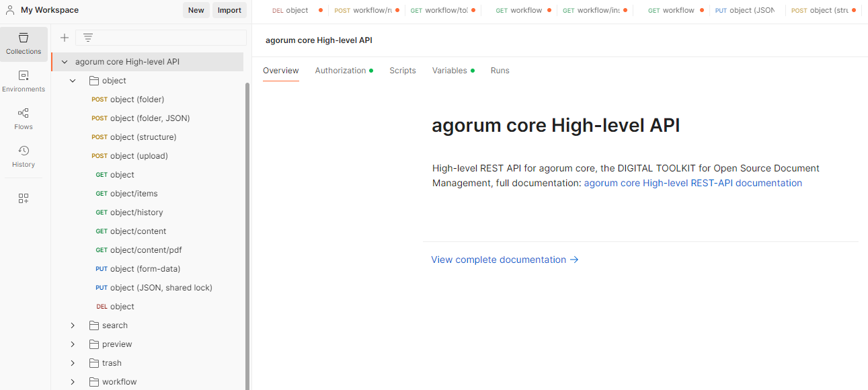Click View complete documentation link

(x=505, y=260)
